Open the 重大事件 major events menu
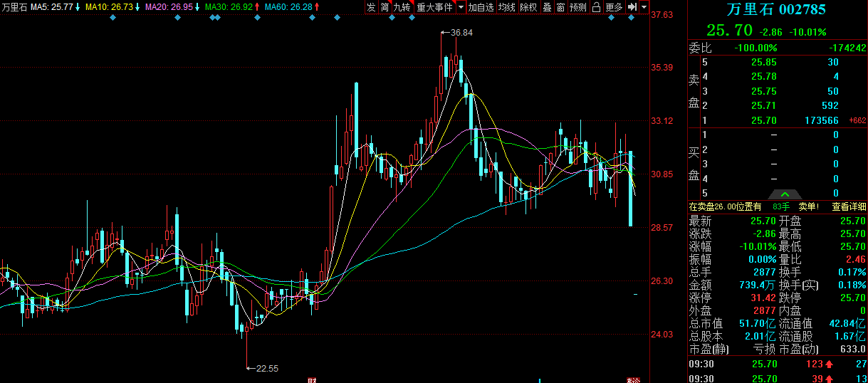 434,7
